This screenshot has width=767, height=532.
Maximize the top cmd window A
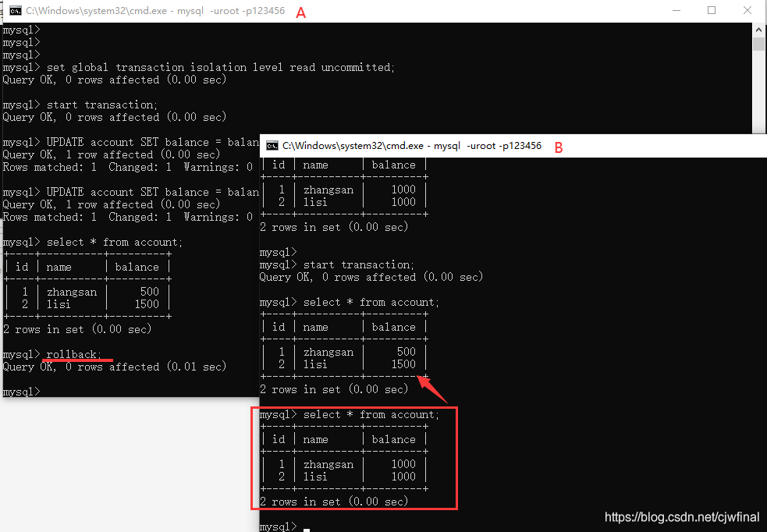coord(712,11)
